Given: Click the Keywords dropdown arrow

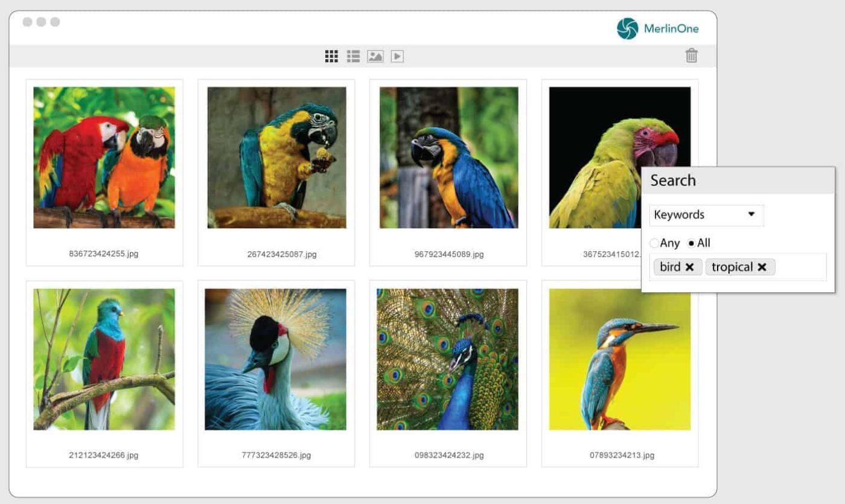Looking at the screenshot, I should (751, 214).
